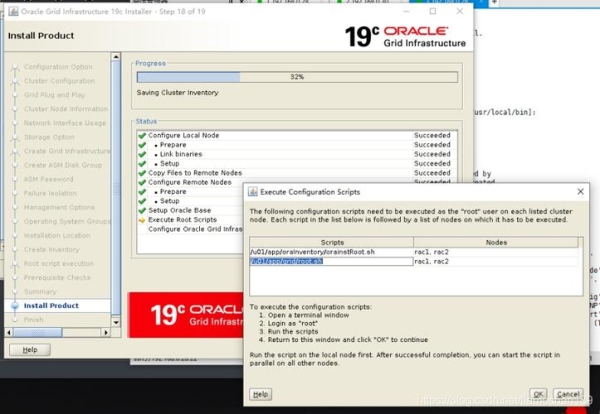Select the Grid Plug and Play step
600x414 pixels.
[54, 95]
